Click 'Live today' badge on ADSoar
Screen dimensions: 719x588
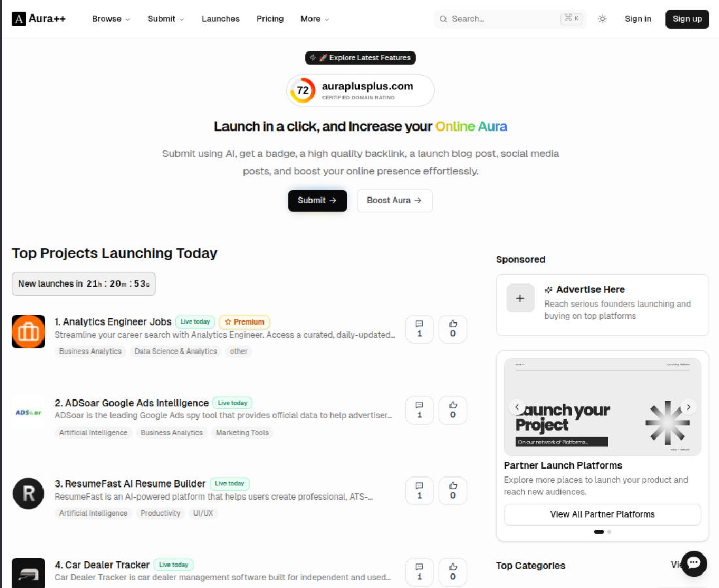coord(233,403)
